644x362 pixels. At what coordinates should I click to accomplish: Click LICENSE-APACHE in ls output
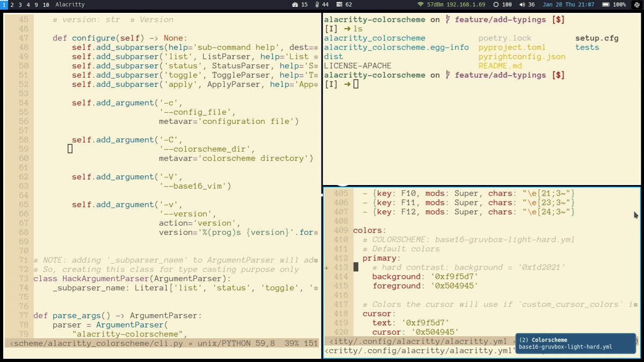[358, 66]
